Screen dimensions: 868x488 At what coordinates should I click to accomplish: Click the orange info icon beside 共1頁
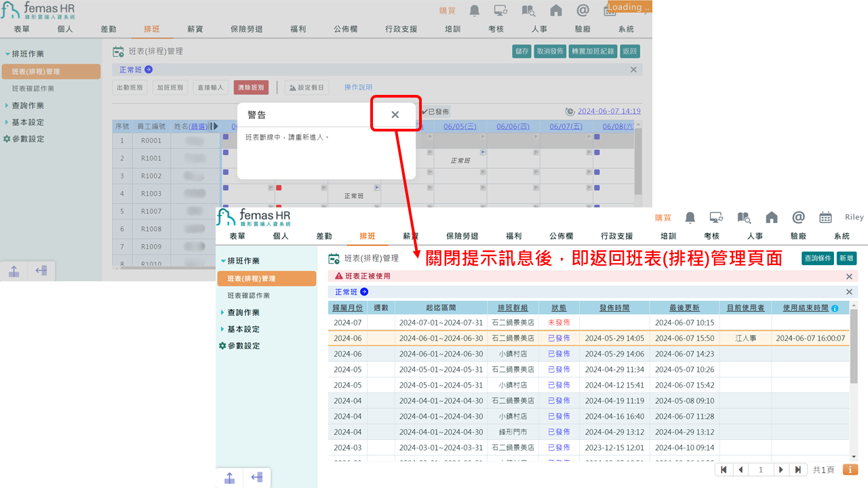[x=850, y=469]
